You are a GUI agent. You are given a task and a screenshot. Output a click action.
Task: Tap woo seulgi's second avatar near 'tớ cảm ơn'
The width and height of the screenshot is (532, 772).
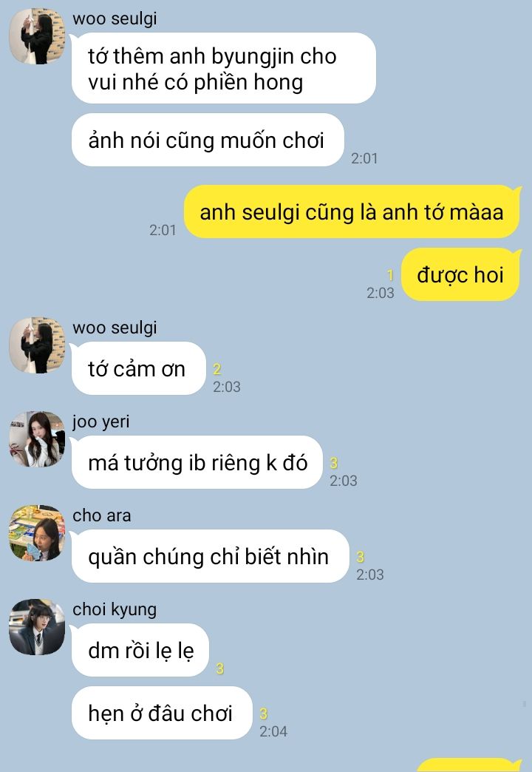pyautogui.click(x=38, y=345)
